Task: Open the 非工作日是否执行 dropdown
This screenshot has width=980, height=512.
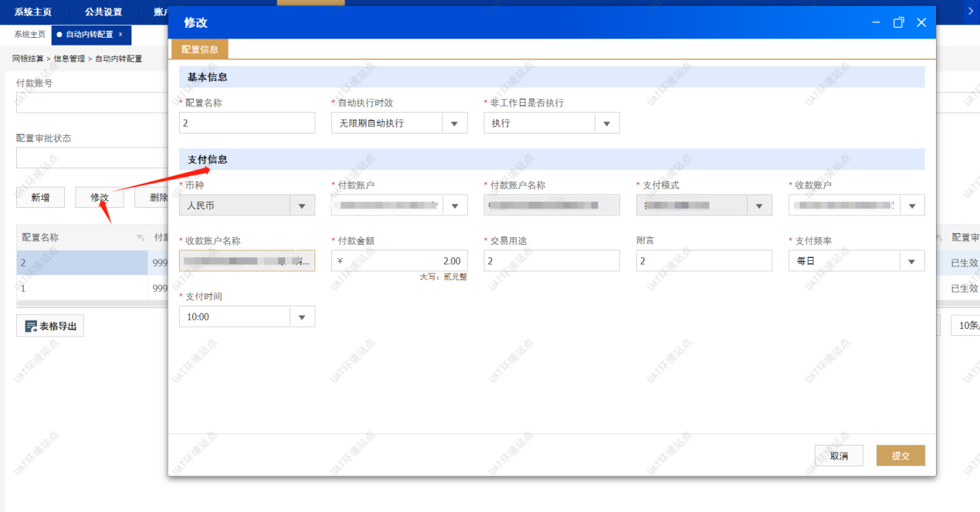Action: pyautogui.click(x=606, y=124)
